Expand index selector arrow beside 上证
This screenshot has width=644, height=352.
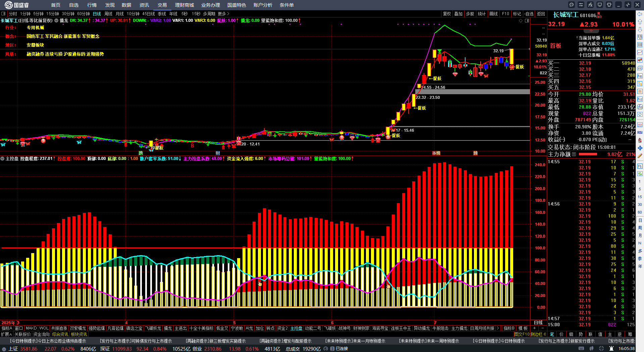[4, 349]
